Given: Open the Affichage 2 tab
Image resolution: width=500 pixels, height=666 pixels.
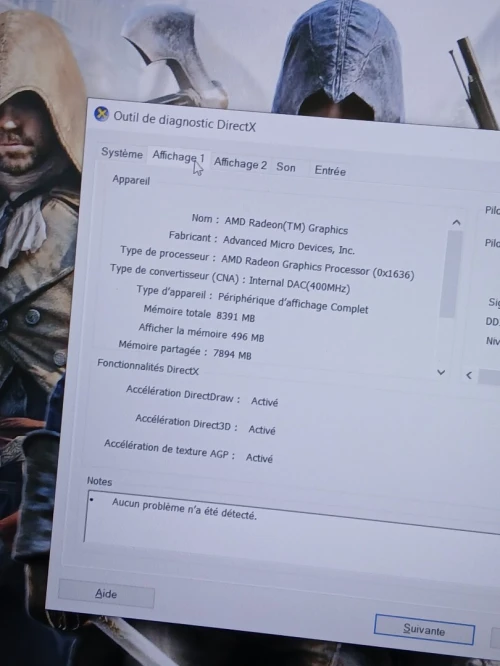Looking at the screenshot, I should [240, 164].
